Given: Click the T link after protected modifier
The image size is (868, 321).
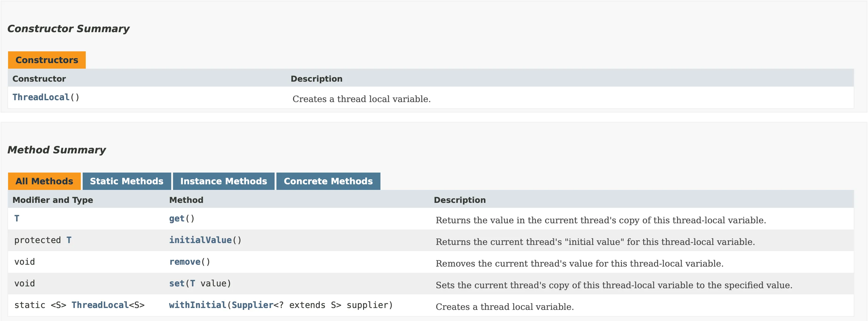Looking at the screenshot, I should tap(69, 240).
